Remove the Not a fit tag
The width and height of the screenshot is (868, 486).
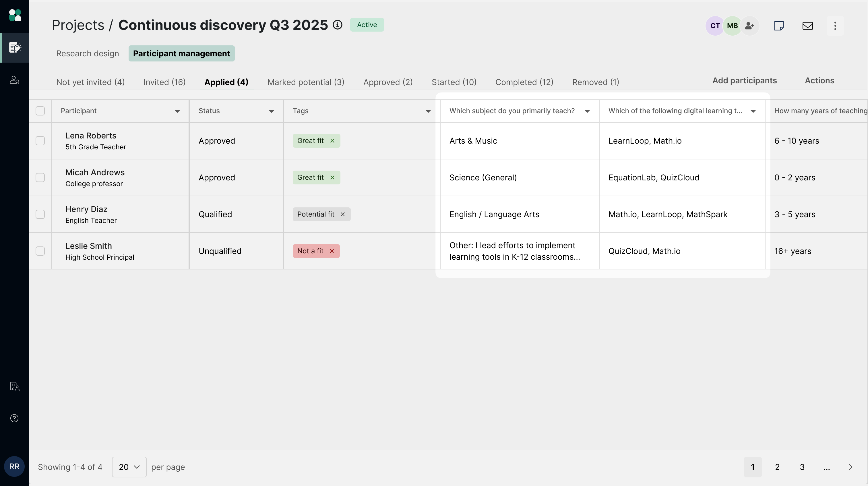(332, 251)
